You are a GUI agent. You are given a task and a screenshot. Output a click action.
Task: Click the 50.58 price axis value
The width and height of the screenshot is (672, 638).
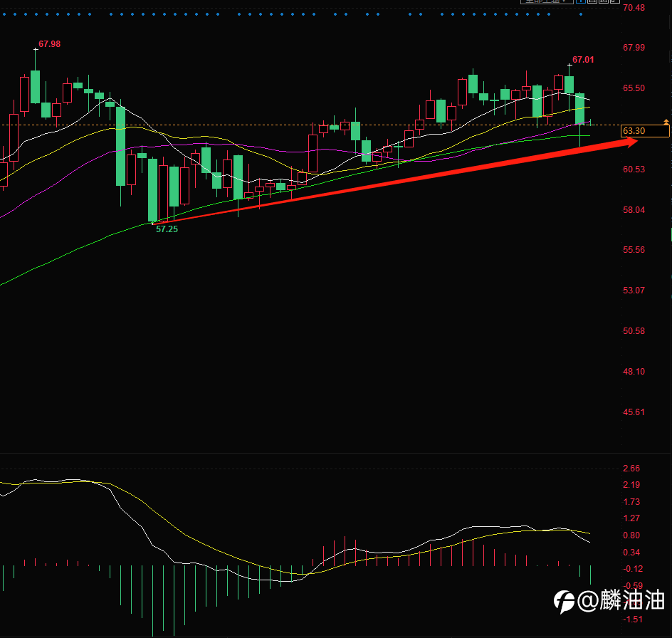(x=634, y=331)
